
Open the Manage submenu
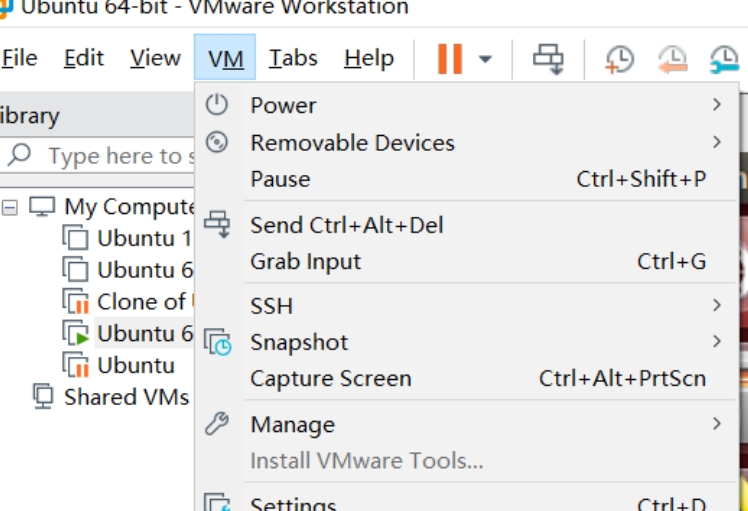tap(467, 424)
